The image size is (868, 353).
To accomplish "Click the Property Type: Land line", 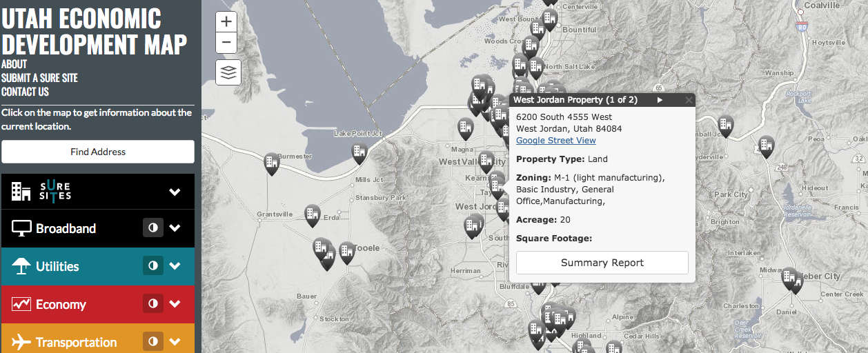I will (562, 159).
